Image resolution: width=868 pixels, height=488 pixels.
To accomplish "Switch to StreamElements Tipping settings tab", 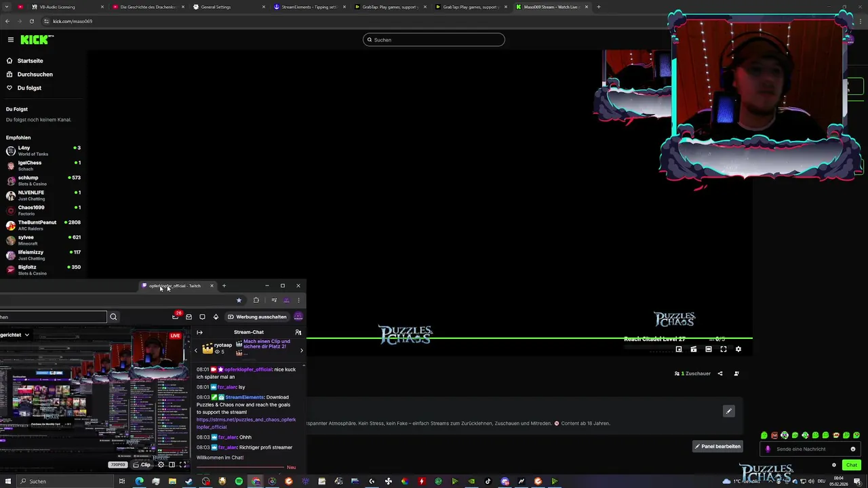I will pyautogui.click(x=309, y=7).
